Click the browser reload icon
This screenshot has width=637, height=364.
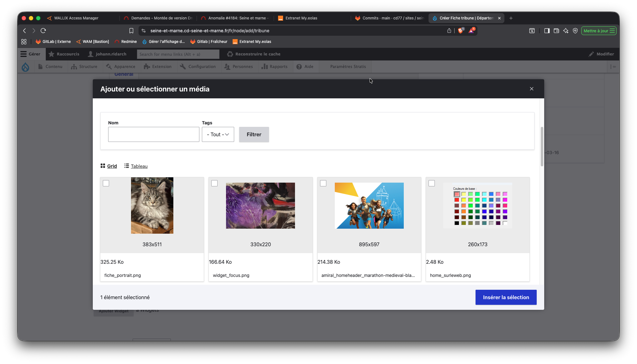[x=43, y=31]
